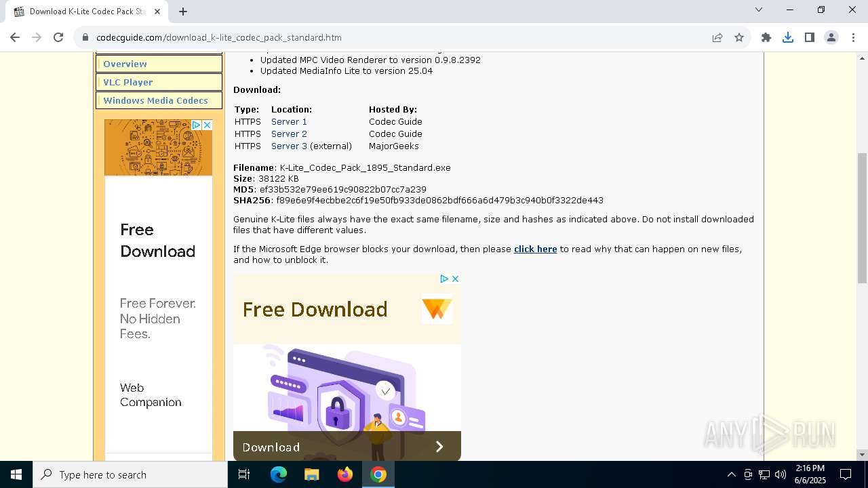Open the VLC Player sidebar item

coord(159,82)
